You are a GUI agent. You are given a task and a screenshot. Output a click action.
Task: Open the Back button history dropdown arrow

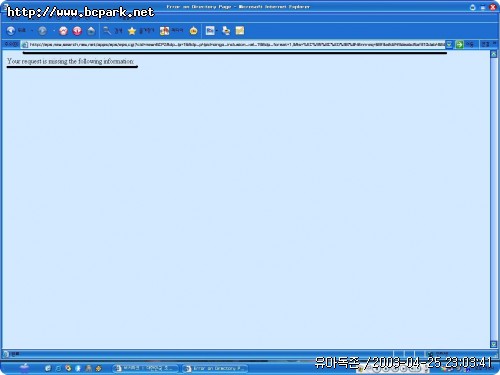pos(32,31)
